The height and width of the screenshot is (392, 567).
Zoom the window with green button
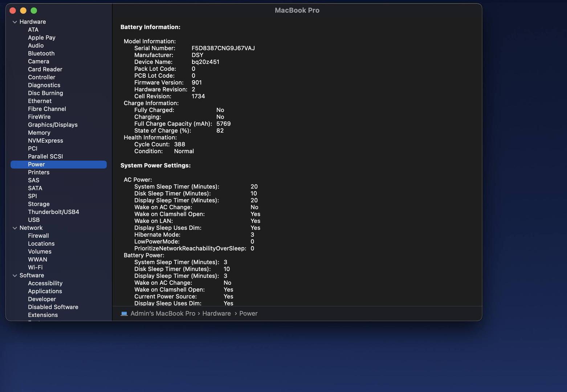coord(34,11)
